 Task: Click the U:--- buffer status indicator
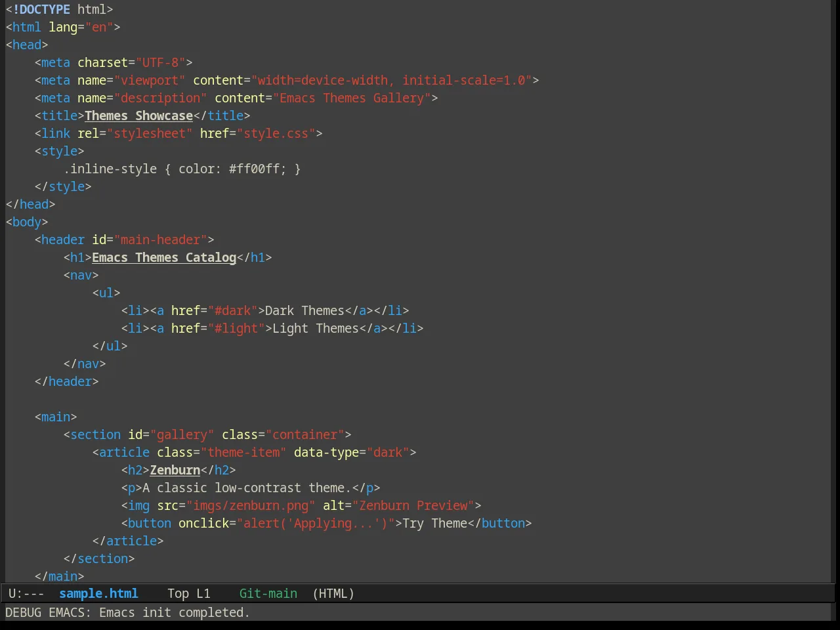(26, 593)
